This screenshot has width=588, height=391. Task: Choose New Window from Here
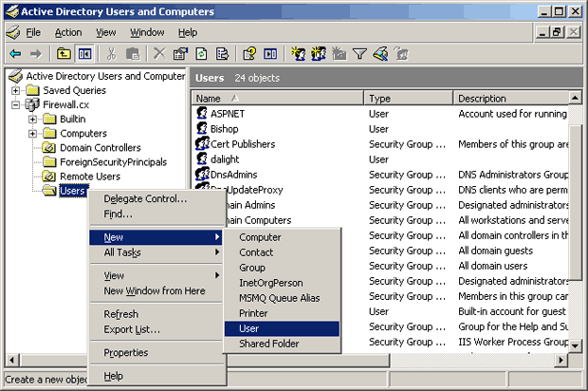pos(156,290)
